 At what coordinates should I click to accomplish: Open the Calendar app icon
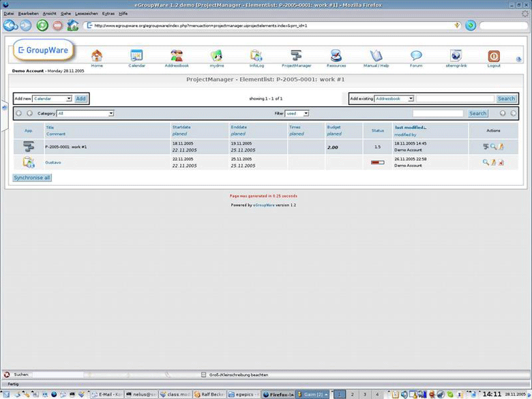point(136,55)
